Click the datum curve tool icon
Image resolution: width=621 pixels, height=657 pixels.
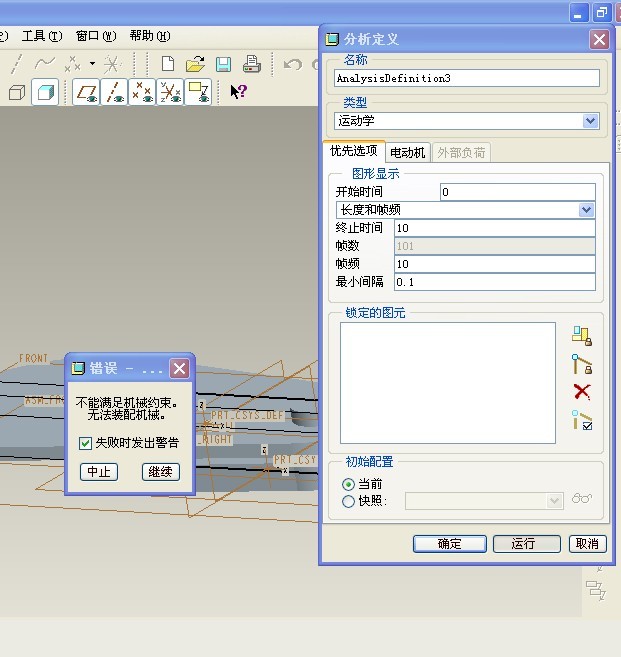click(45, 64)
